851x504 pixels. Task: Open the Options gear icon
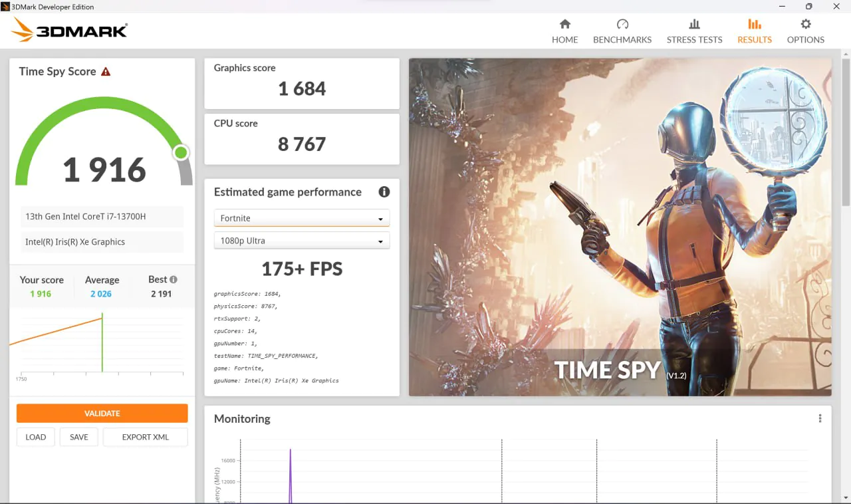(806, 24)
